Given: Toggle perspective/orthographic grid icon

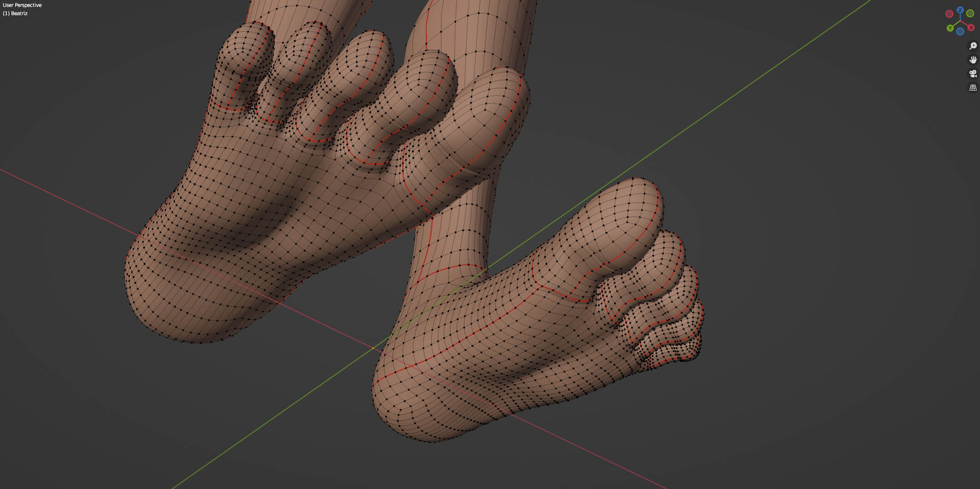Looking at the screenshot, I should tap(973, 87).
